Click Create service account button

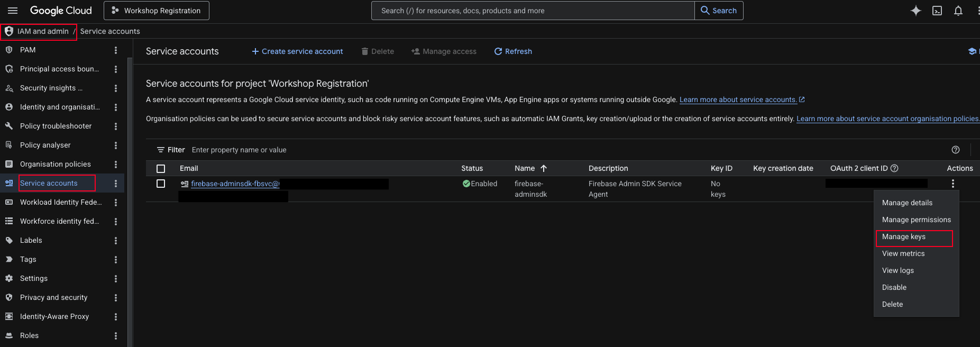[297, 51]
